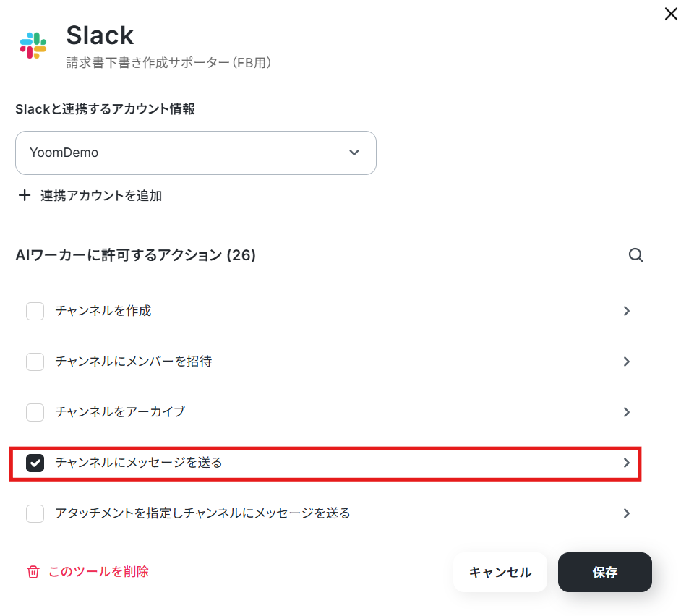Click the 保存 button
This screenshot has width=681, height=616.
605,572
